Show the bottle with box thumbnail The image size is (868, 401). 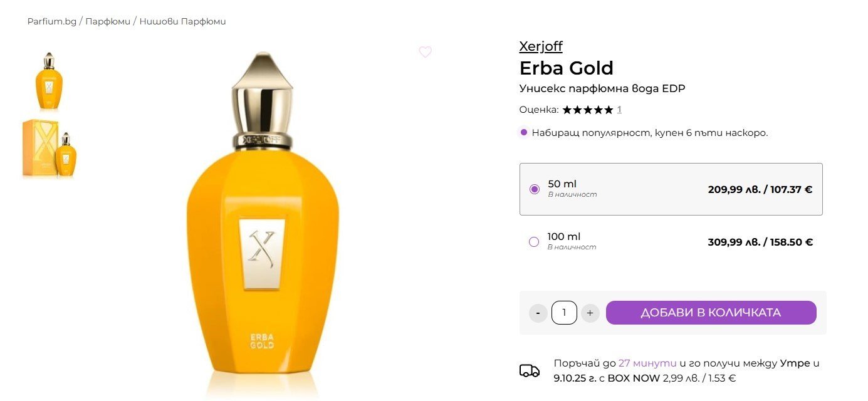(49, 148)
